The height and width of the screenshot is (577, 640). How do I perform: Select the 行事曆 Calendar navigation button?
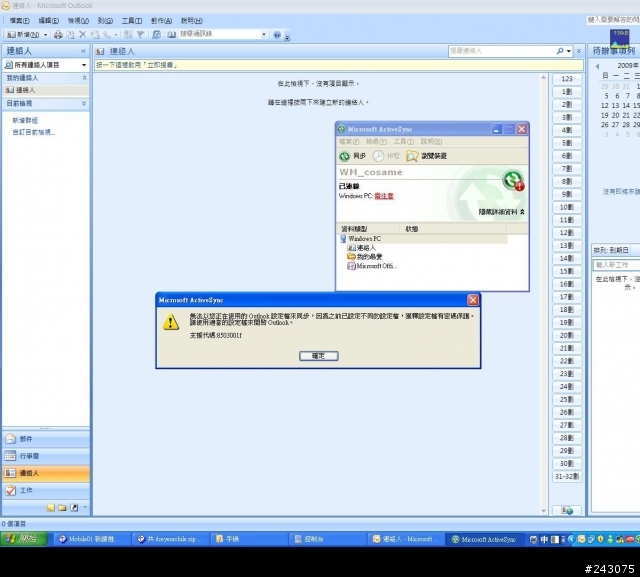coord(46,456)
